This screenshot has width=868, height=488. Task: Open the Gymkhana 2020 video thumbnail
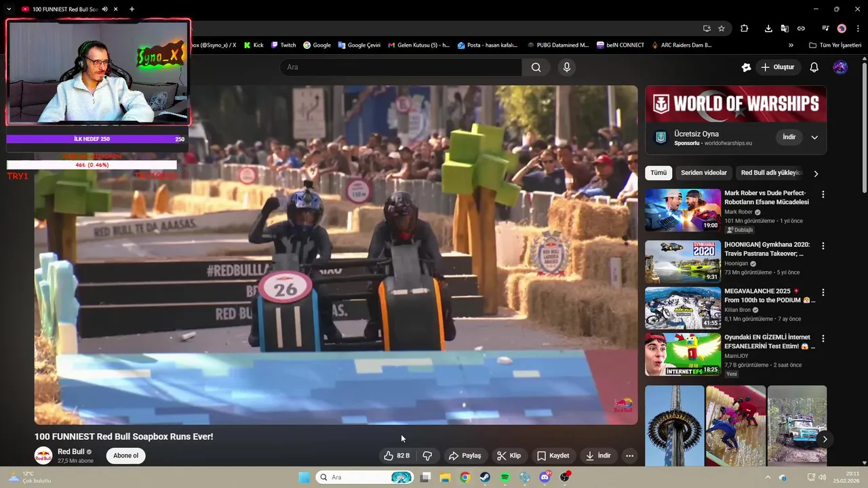[x=682, y=262]
